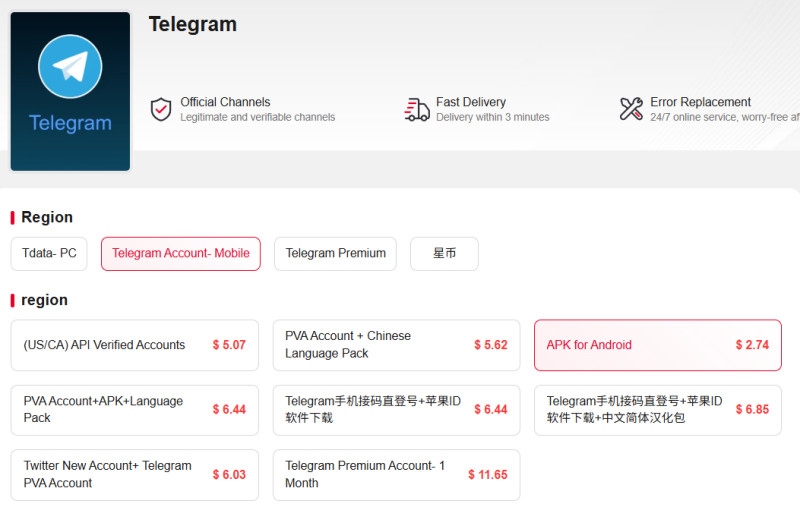Click the $ 11.65 price value
This screenshot has height=526, width=800.
488,475
